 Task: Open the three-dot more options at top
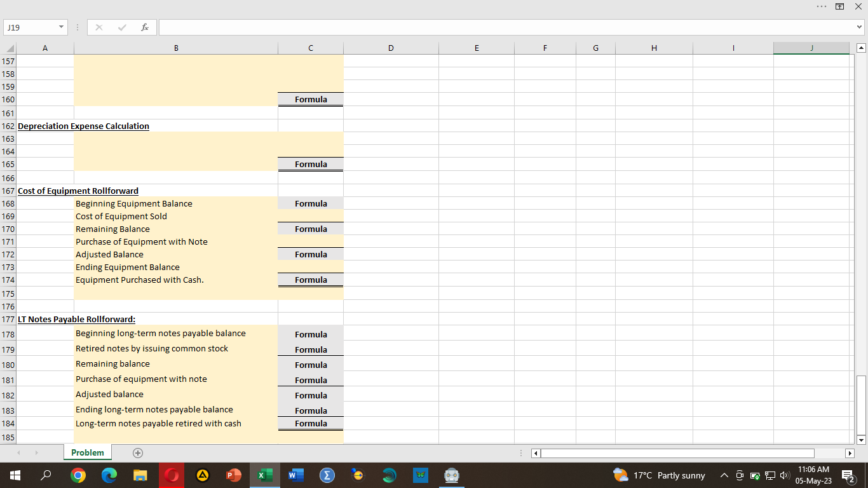[x=822, y=6]
